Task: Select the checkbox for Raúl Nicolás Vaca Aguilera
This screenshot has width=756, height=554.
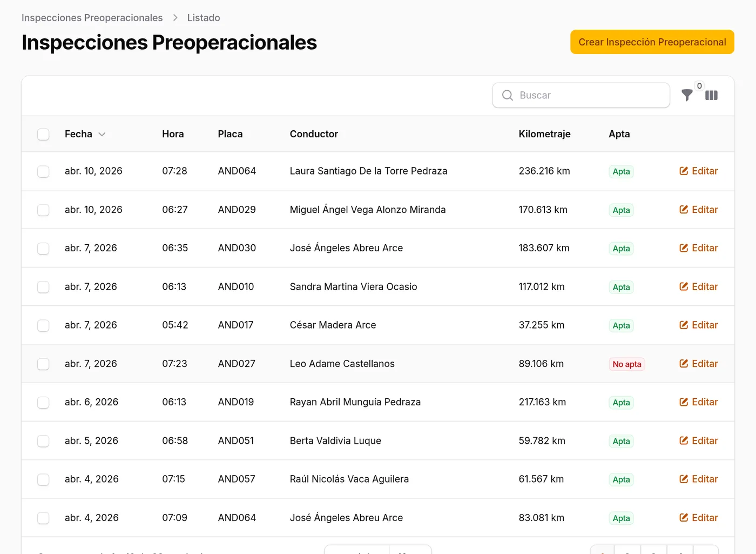Action: click(43, 479)
